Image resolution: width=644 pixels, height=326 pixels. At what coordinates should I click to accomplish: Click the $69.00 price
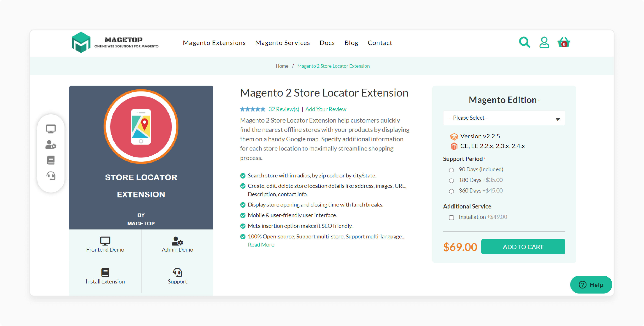point(460,247)
